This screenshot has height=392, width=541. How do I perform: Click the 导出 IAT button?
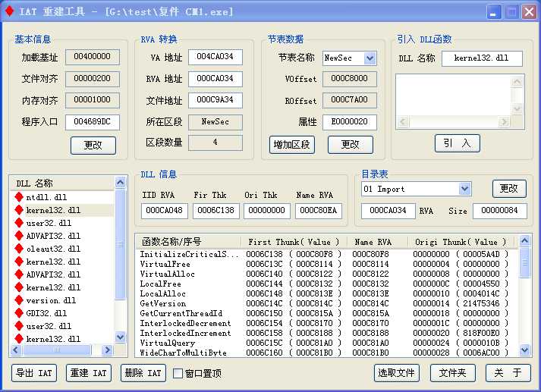(x=34, y=373)
